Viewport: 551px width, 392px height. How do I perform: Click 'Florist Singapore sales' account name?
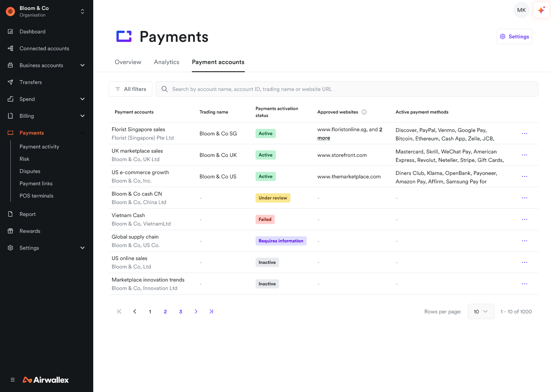[139, 130]
